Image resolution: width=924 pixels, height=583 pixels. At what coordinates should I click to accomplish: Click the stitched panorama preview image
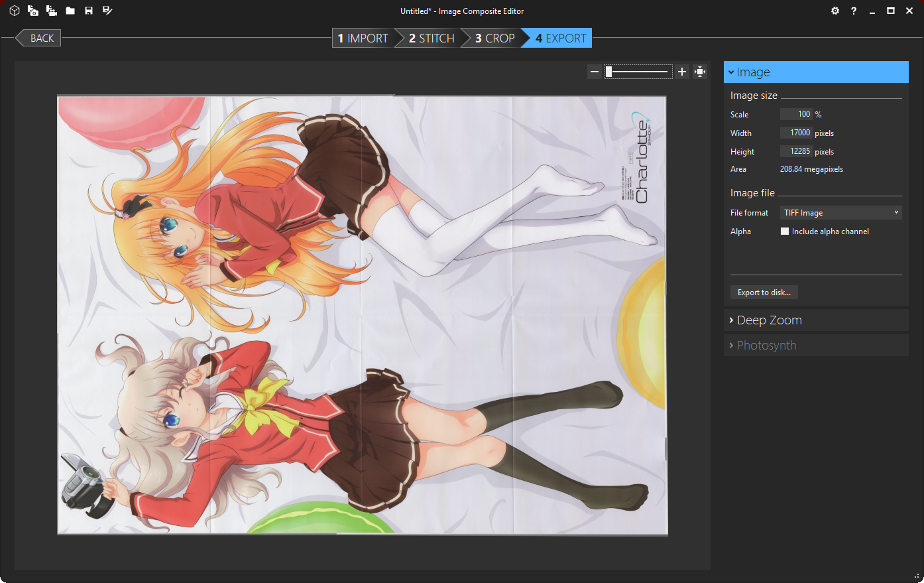pos(362,315)
